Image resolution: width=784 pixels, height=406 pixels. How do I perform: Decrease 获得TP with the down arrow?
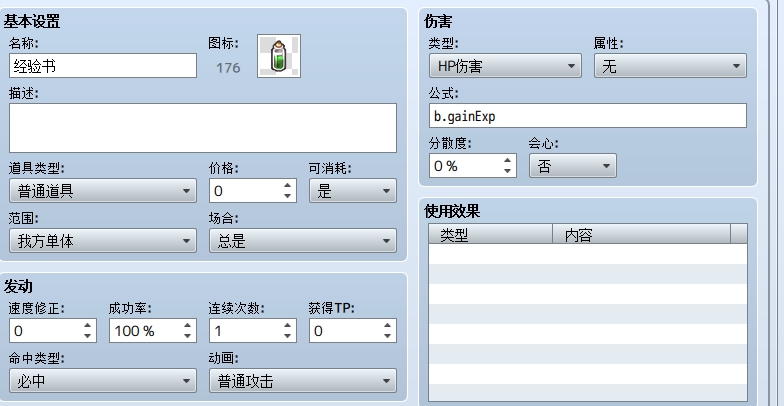pyautogui.click(x=388, y=336)
